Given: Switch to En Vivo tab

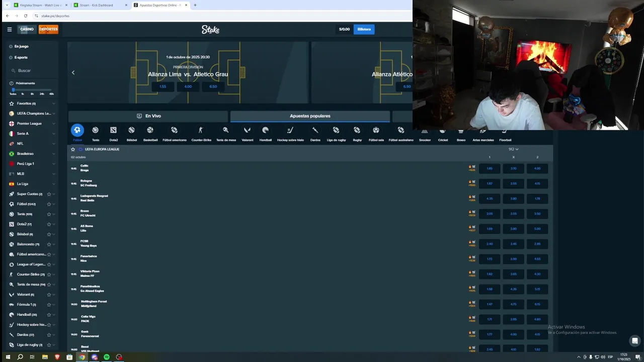Looking at the screenshot, I should pyautogui.click(x=148, y=116).
